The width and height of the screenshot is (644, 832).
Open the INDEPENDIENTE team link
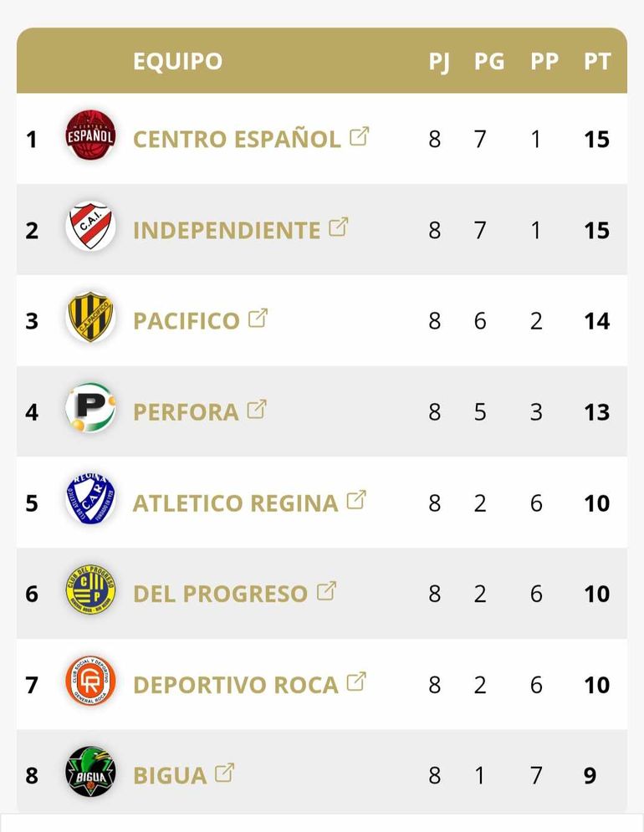click(227, 230)
